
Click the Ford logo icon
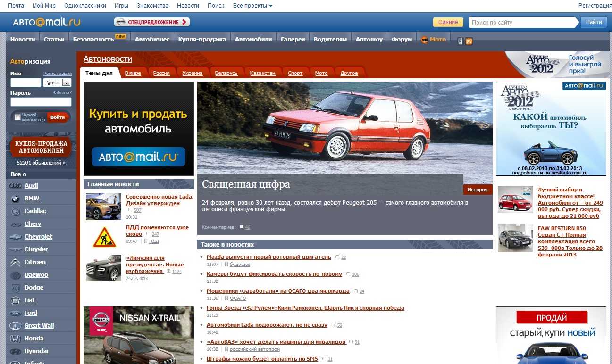click(x=16, y=313)
